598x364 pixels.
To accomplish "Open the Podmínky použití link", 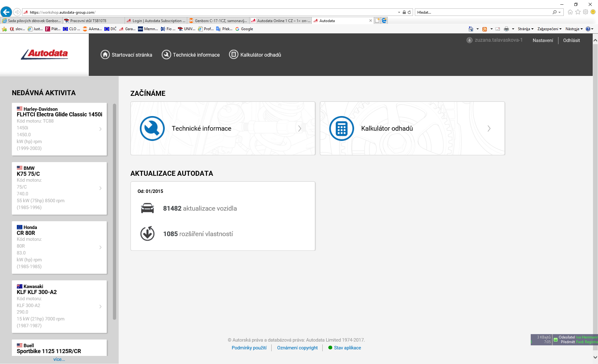I will [x=249, y=348].
